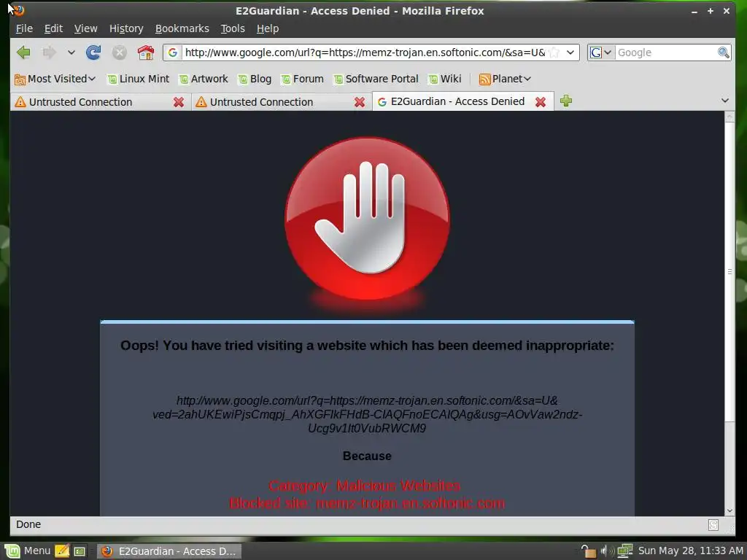
Task: Bookmark this page with the star icon
Action: pos(554,52)
